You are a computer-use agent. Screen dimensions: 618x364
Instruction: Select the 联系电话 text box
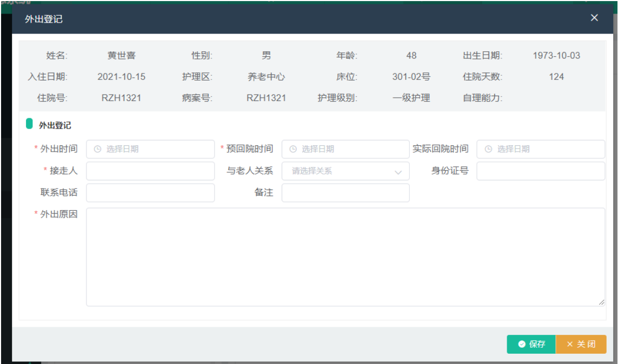150,193
